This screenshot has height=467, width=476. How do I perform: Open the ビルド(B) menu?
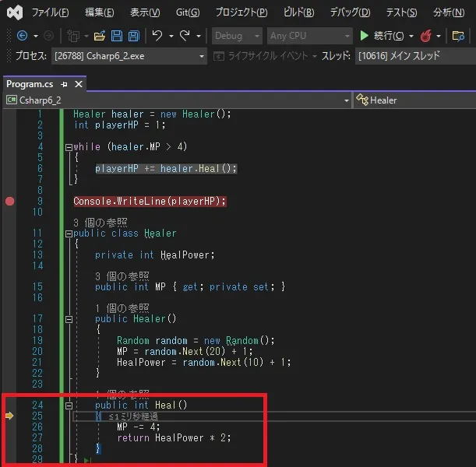pyautogui.click(x=299, y=12)
